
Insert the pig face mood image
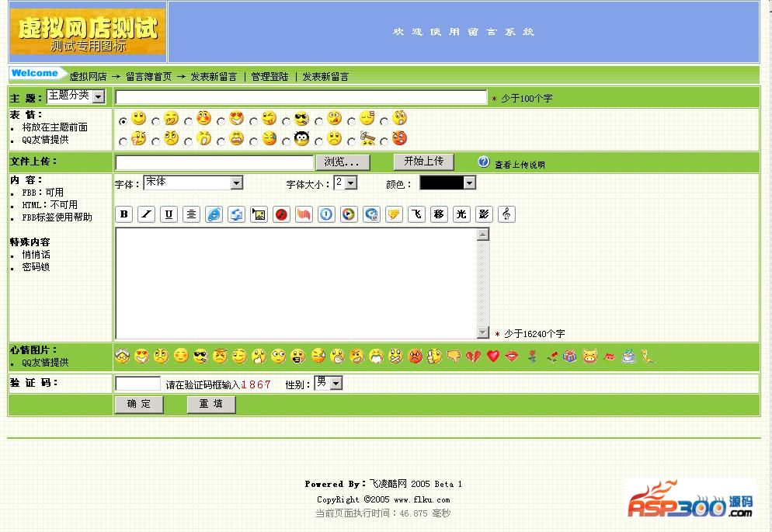(x=589, y=356)
